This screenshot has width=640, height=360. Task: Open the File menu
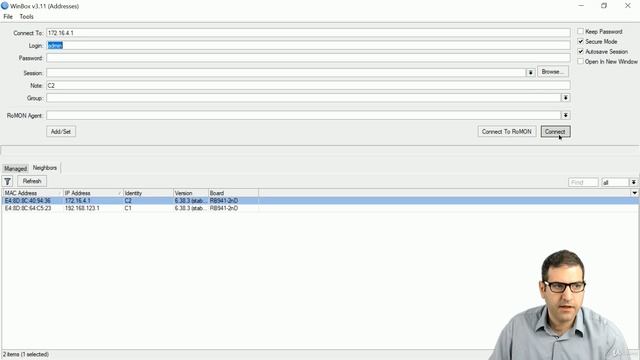pos(8,17)
